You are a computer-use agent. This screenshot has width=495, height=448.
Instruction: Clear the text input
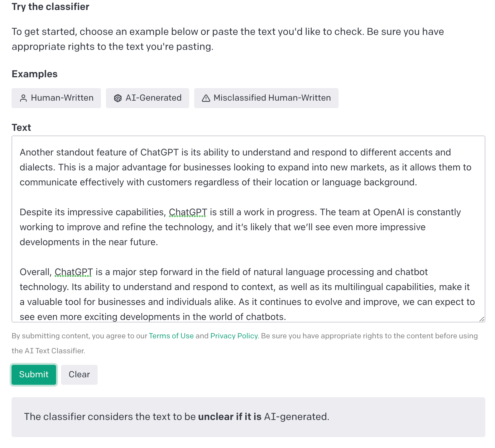pos(79,374)
